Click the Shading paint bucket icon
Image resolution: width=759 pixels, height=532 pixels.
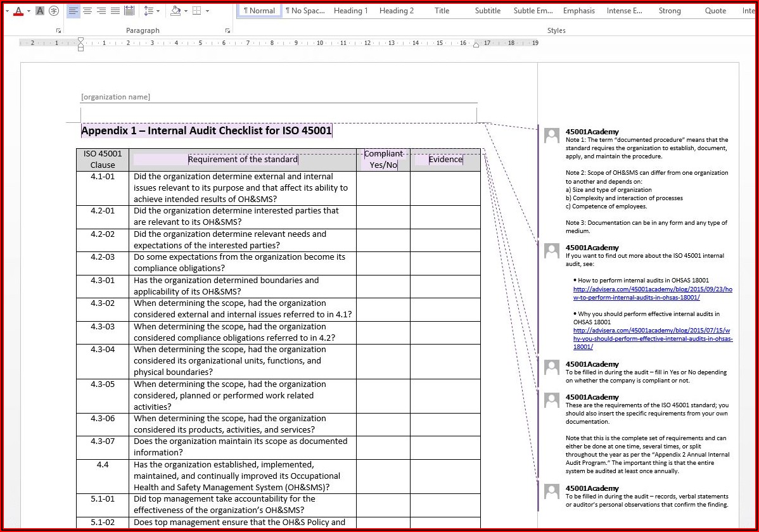tap(175, 11)
